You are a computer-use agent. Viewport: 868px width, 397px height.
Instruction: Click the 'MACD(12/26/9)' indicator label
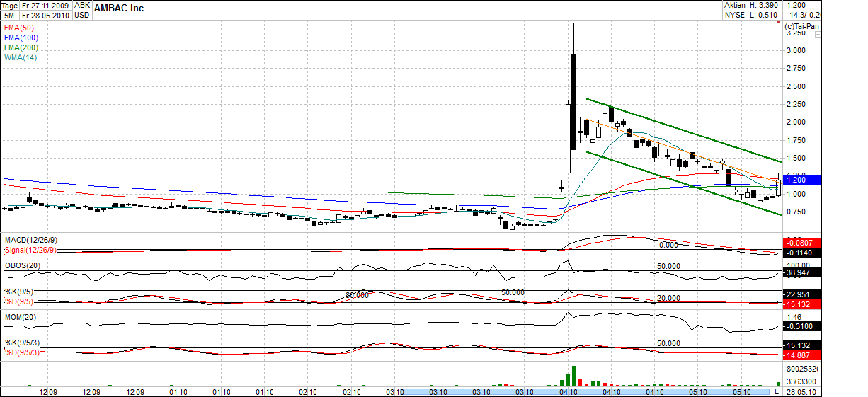point(30,241)
